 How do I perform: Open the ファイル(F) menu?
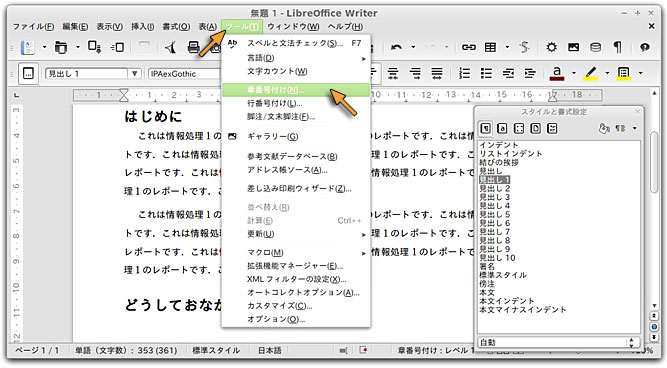[33, 26]
